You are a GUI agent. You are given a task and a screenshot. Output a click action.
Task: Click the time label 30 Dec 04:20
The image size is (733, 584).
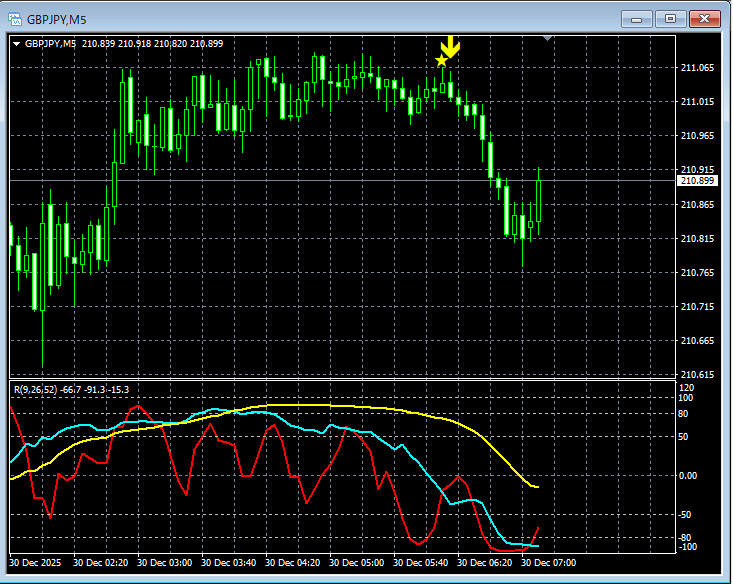point(293,562)
